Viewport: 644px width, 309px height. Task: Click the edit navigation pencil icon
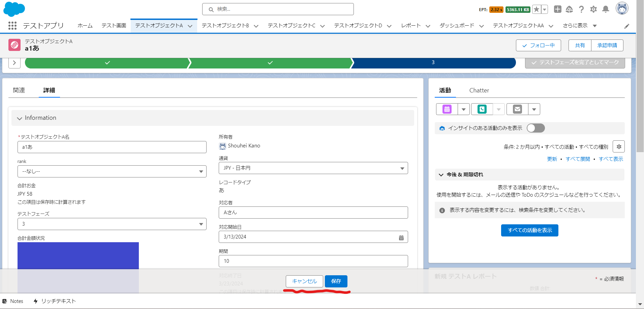[627, 26]
